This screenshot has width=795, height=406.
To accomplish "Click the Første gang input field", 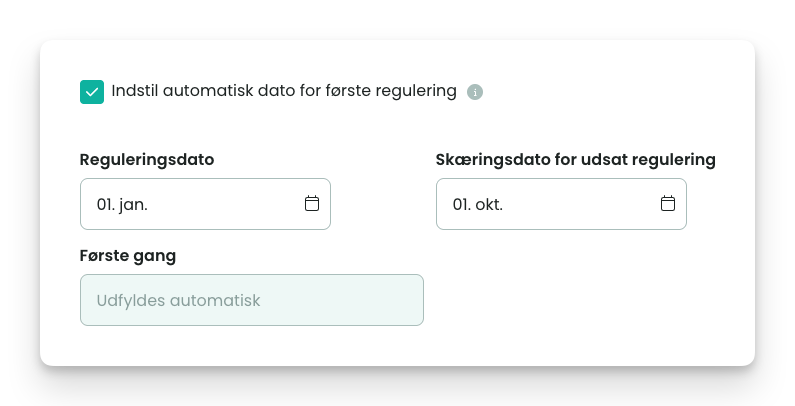I will coord(251,300).
